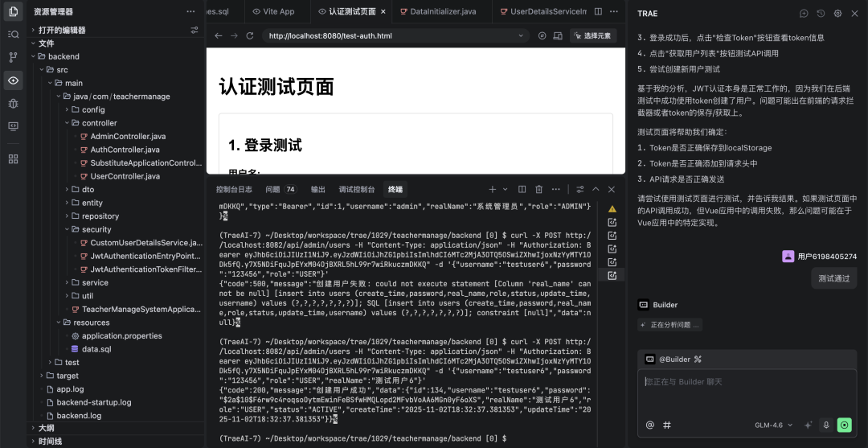Screen dimensions: 868x448
Task: Insert an @ mention in chat input
Action: [x=650, y=425]
